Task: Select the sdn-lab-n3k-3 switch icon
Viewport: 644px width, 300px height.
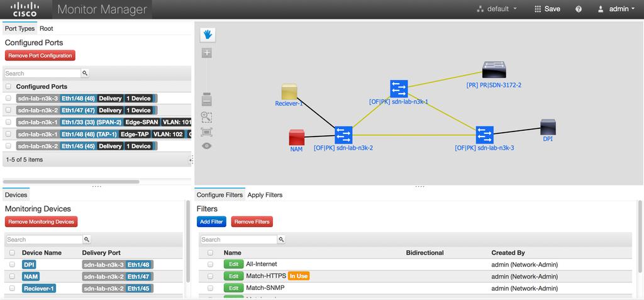Action: [x=485, y=135]
